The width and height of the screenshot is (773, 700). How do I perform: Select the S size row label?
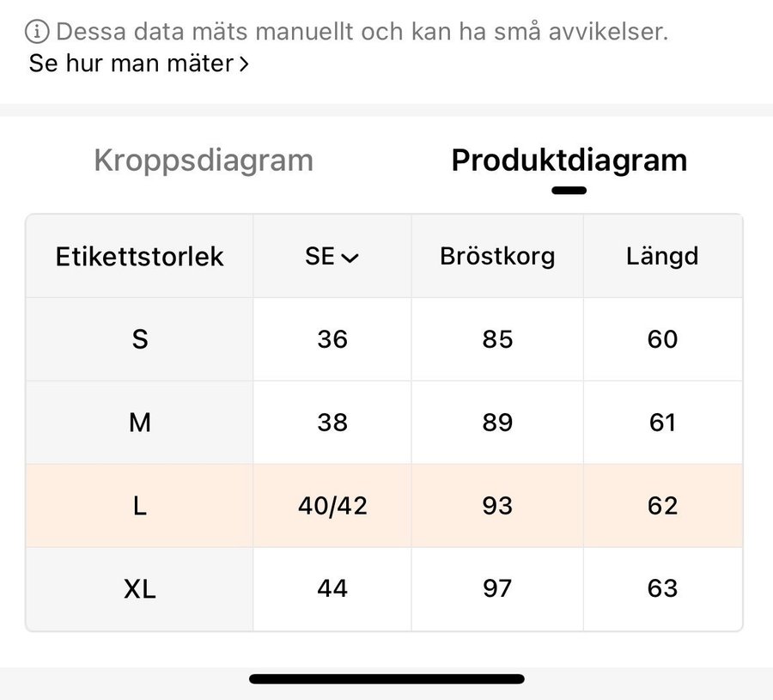tap(140, 339)
